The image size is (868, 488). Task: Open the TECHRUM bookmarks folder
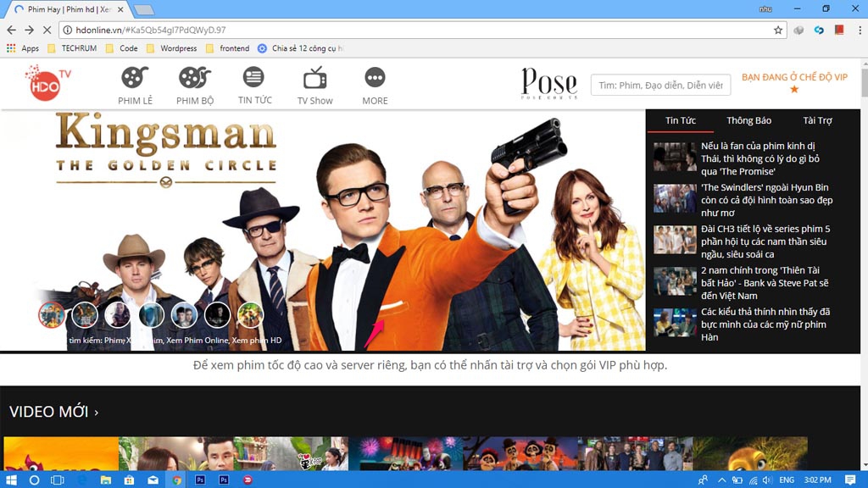click(x=73, y=48)
